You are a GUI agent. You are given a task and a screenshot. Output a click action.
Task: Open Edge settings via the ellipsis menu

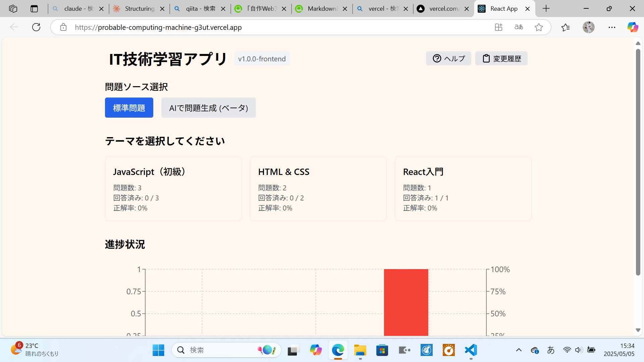(612, 27)
